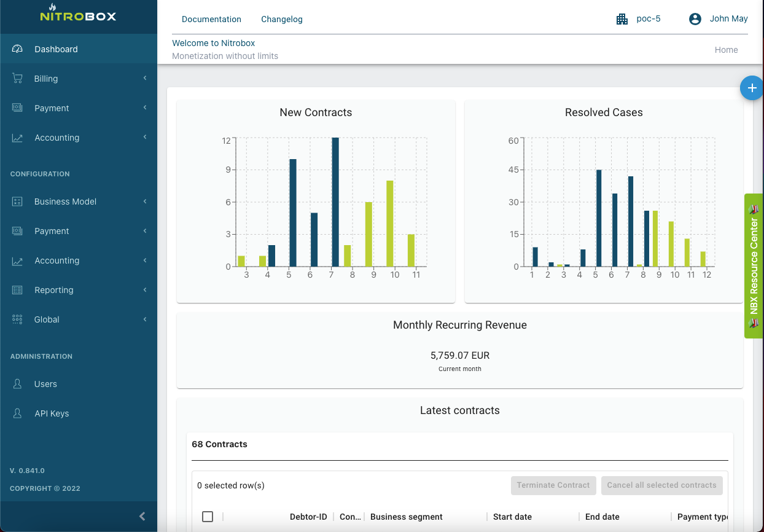Click the John May account avatar icon
The image size is (764, 532).
(x=695, y=19)
